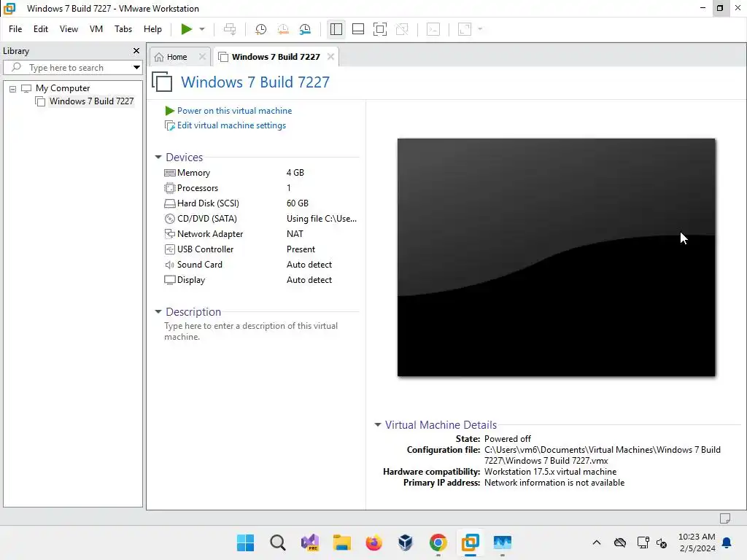Open the View menu

click(69, 29)
